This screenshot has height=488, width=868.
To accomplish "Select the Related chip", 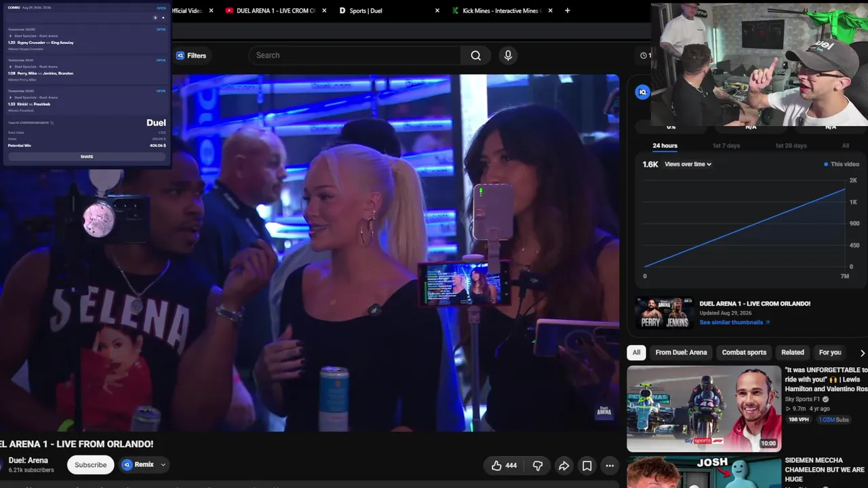I will coord(793,352).
